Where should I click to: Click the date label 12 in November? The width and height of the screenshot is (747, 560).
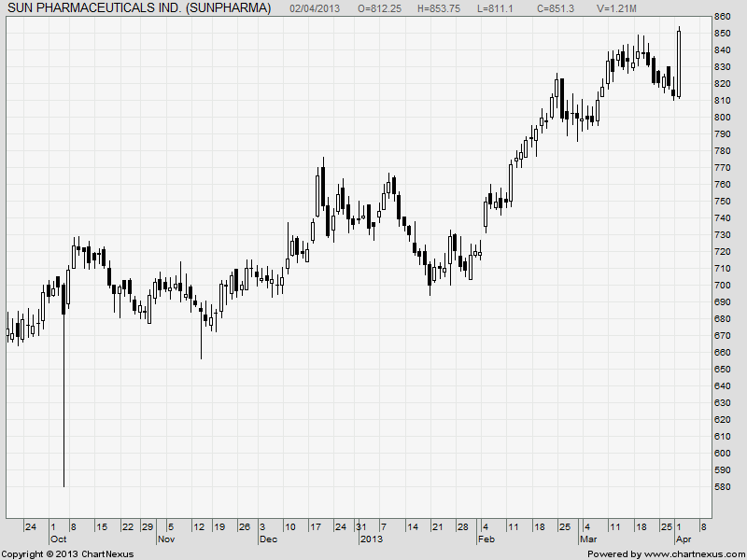[x=199, y=527]
